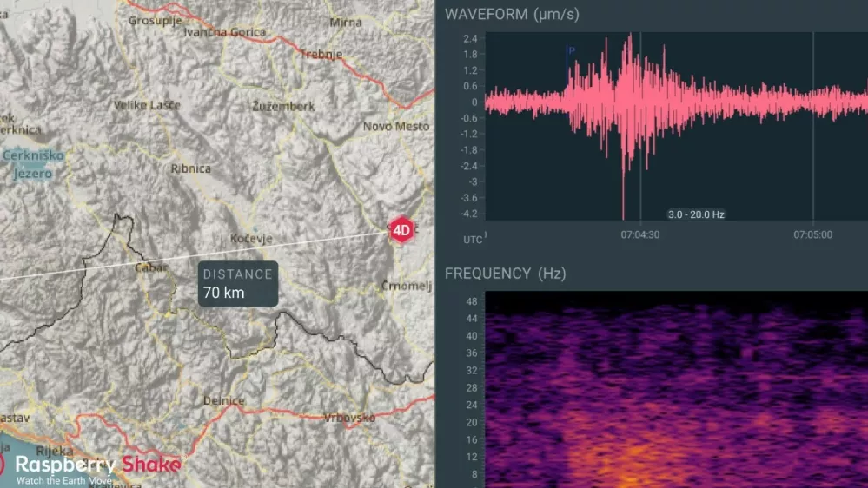The width and height of the screenshot is (868, 488).
Task: Select the blue P-wave arrival marker
Action: pos(571,52)
